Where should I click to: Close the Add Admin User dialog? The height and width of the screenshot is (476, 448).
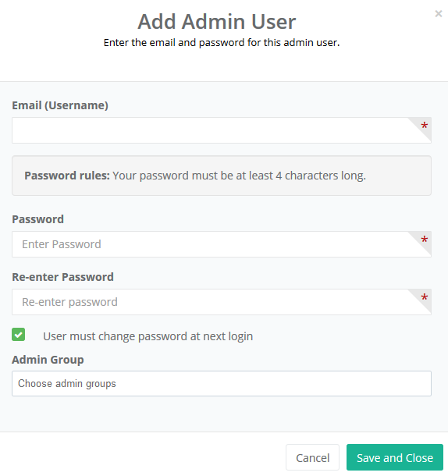[x=439, y=14]
